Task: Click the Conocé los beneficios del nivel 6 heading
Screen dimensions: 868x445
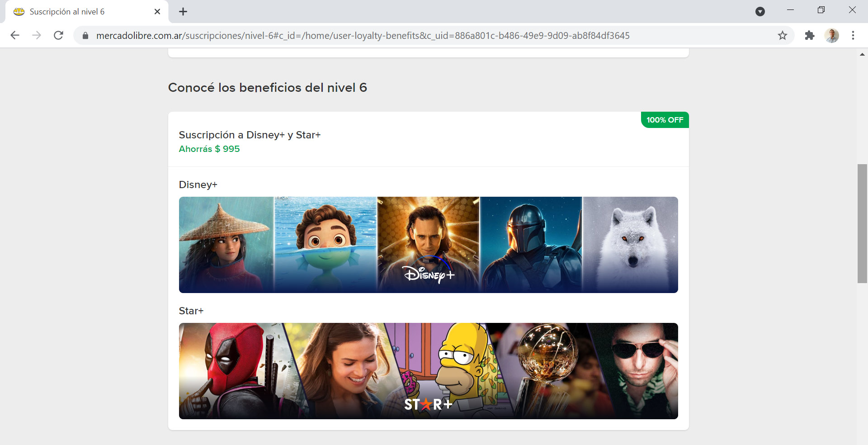Action: tap(268, 87)
